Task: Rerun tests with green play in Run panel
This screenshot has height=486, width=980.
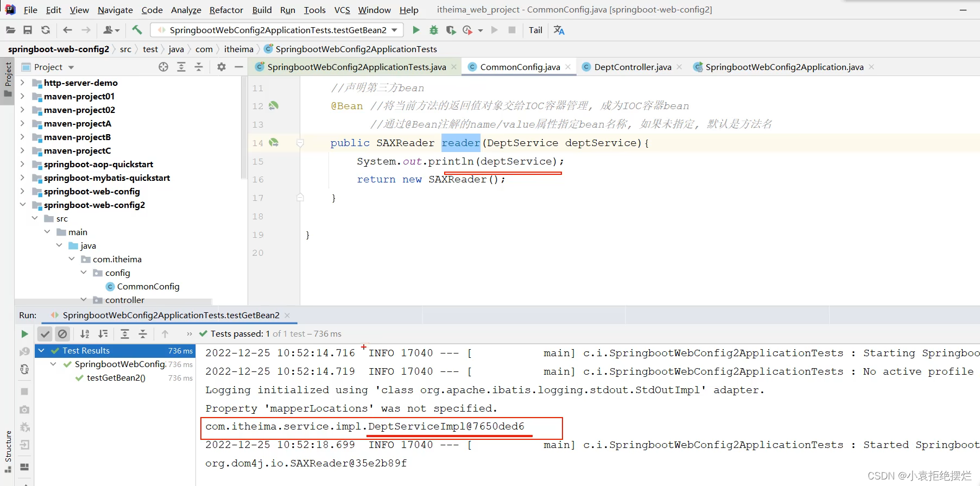Action: tap(24, 334)
